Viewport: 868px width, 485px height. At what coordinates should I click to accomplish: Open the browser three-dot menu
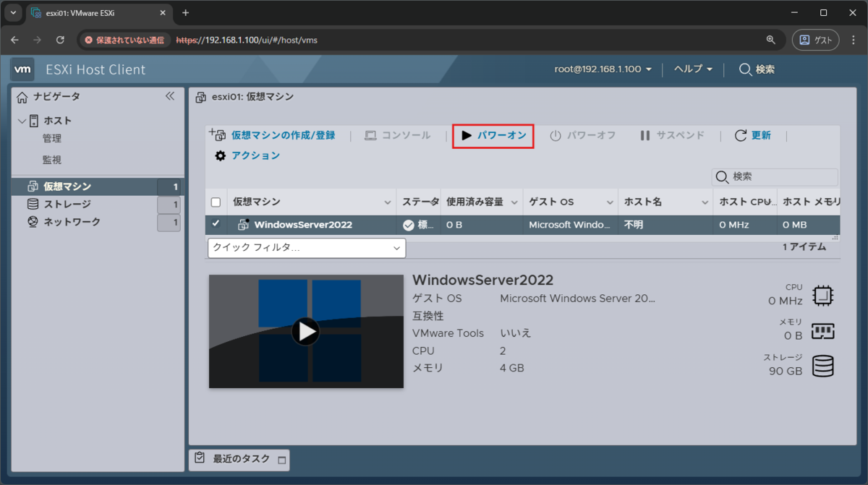point(854,40)
